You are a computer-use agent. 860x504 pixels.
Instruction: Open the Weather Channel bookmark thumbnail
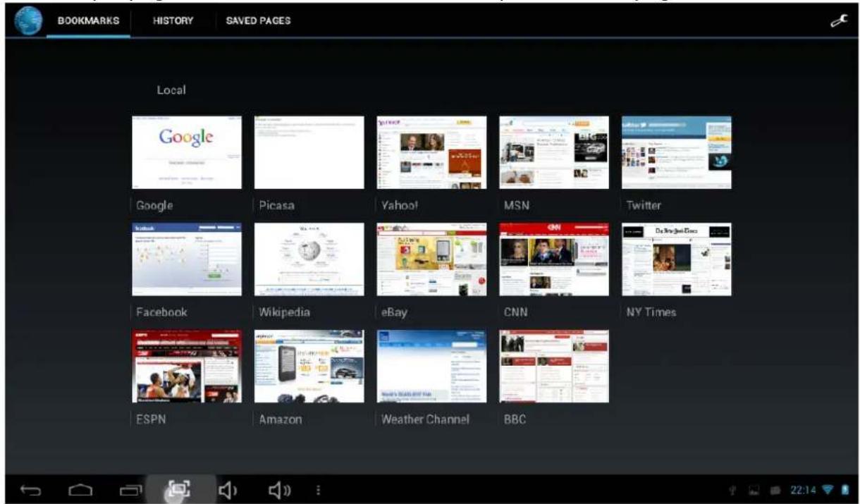(x=431, y=366)
